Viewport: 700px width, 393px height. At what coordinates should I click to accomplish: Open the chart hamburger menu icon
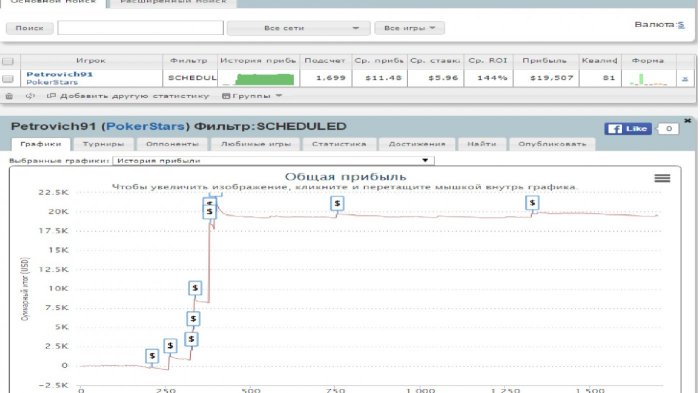click(x=662, y=178)
